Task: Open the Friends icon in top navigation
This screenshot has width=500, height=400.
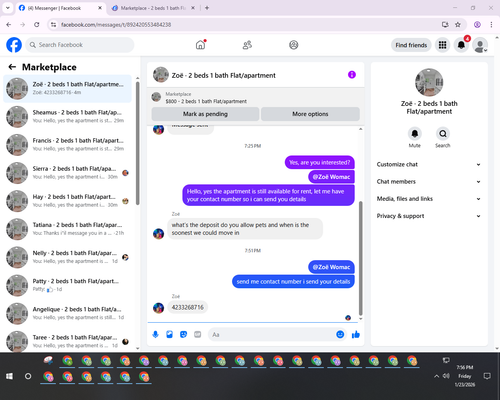Action: (x=247, y=45)
